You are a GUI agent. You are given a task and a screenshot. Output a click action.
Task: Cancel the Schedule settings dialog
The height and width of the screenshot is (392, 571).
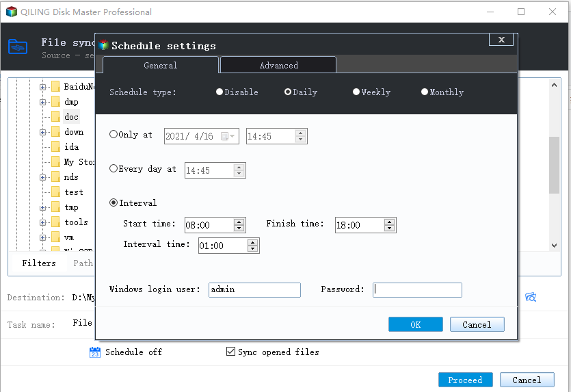(477, 324)
